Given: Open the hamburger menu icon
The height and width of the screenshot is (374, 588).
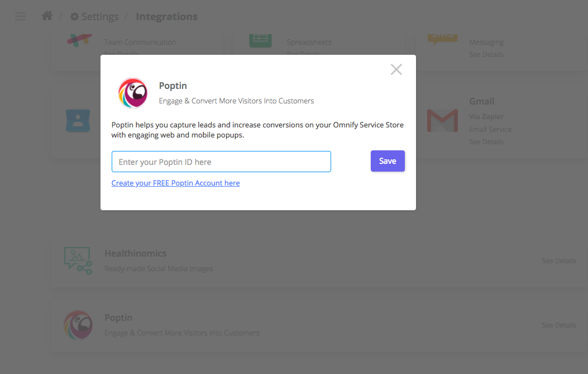Looking at the screenshot, I should [x=20, y=17].
